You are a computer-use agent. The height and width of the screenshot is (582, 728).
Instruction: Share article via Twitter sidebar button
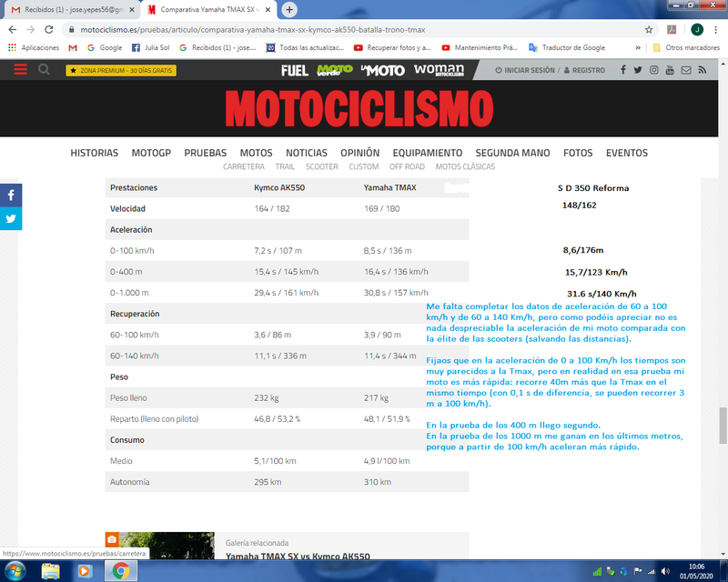point(11,218)
